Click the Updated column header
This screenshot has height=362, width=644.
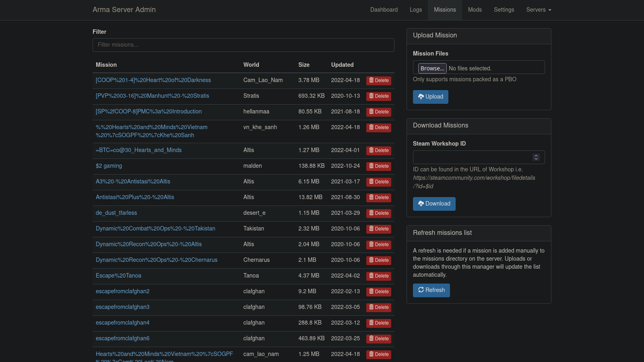tap(343, 65)
